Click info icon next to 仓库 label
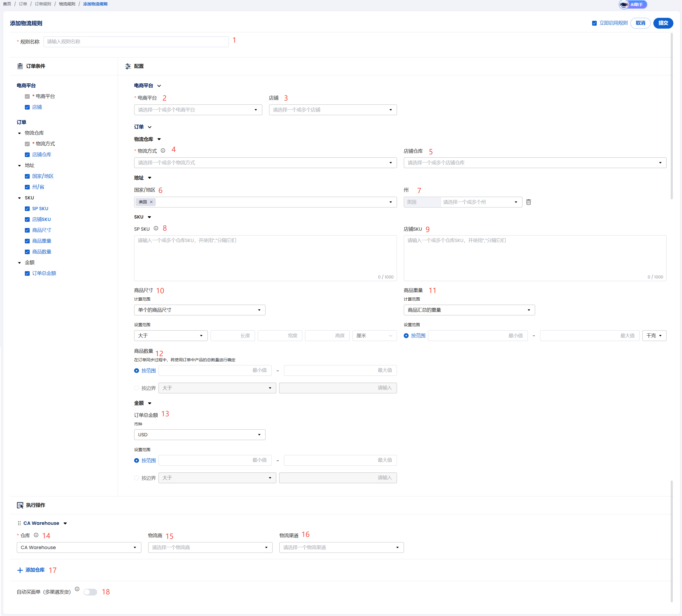This screenshot has height=616, width=682. click(x=36, y=535)
